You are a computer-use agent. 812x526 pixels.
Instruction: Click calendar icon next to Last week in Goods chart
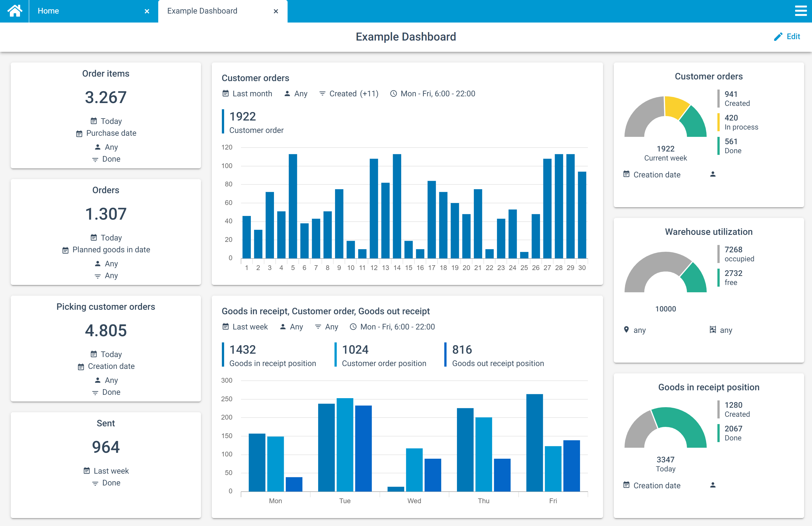point(226,326)
